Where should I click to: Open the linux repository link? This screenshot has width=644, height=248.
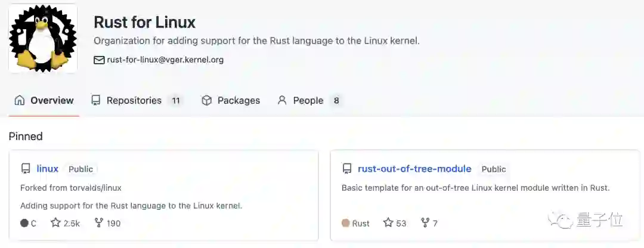(48, 169)
